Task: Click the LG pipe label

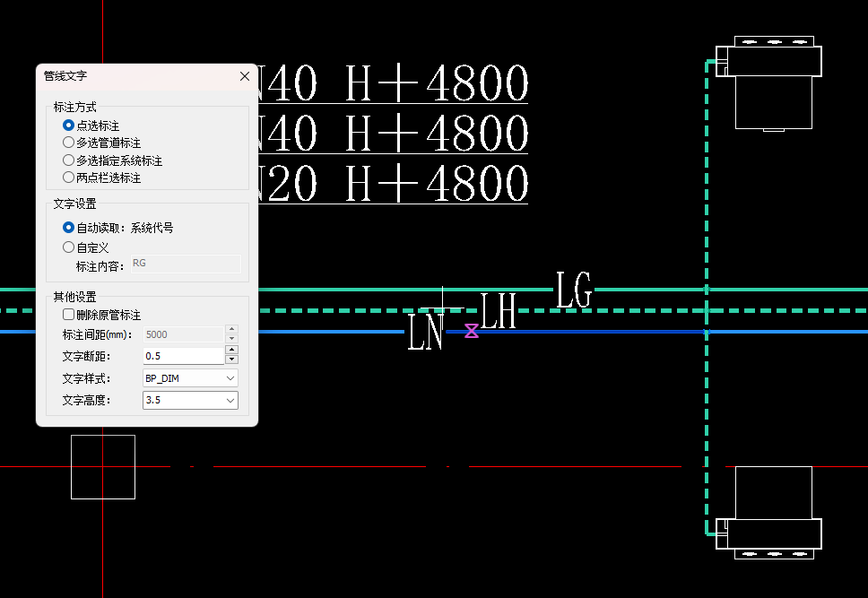Action: pos(574,290)
